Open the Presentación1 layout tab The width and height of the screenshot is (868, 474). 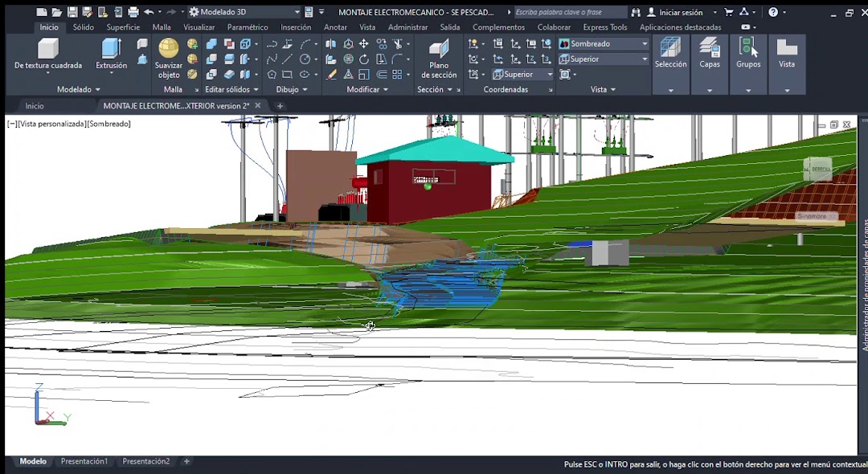84,462
